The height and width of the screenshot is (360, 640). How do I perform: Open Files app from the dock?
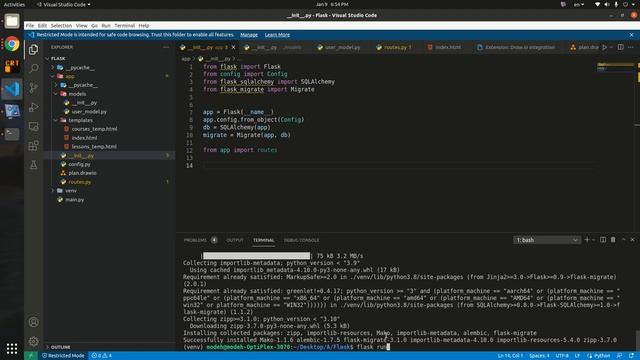point(12,21)
